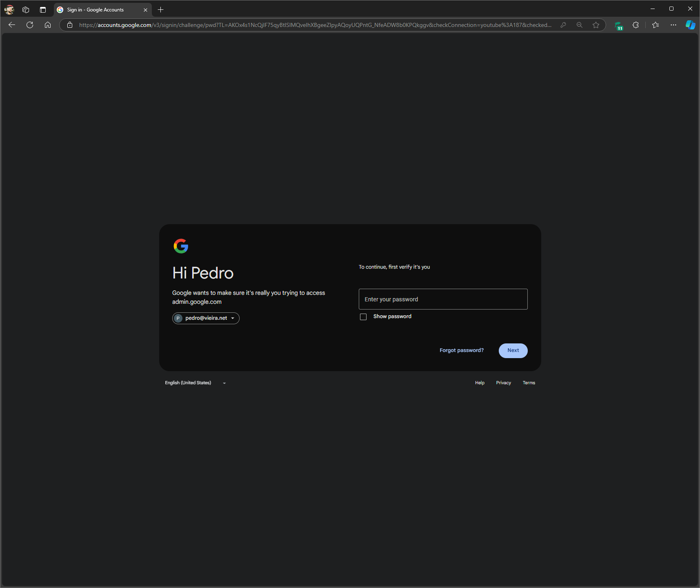Screen dimensions: 700x588
Task: Click 'To continue, first verify it's you' text
Action: point(394,267)
